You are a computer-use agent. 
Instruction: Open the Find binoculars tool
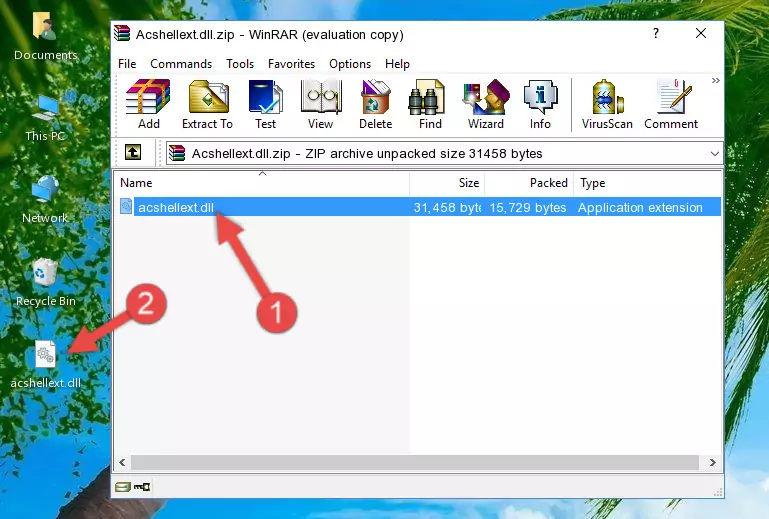click(430, 104)
